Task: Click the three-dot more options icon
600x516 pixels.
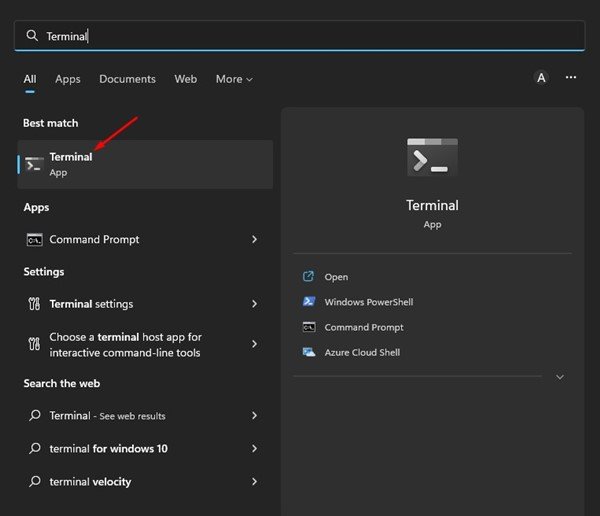Action: click(x=571, y=78)
